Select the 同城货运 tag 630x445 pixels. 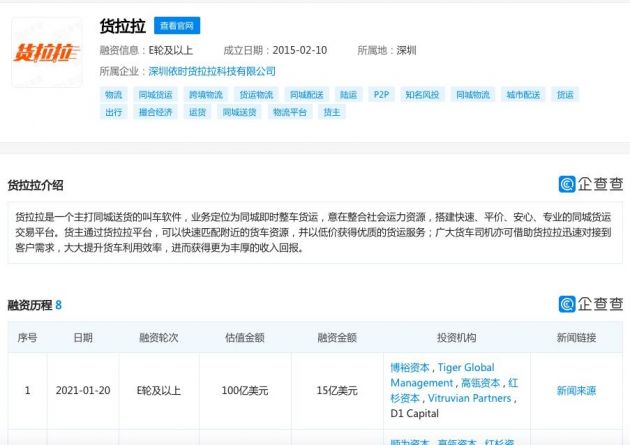tap(155, 95)
